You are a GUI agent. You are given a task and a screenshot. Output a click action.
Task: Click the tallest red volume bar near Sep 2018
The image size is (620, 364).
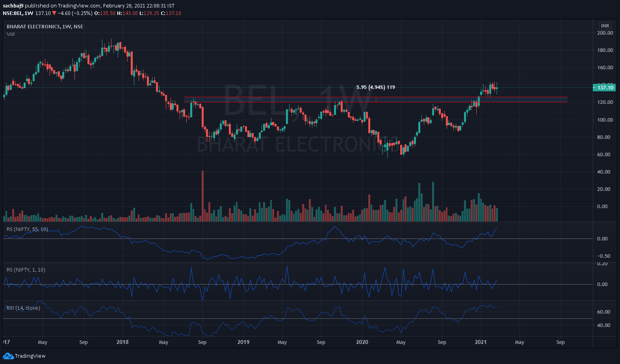(203, 196)
